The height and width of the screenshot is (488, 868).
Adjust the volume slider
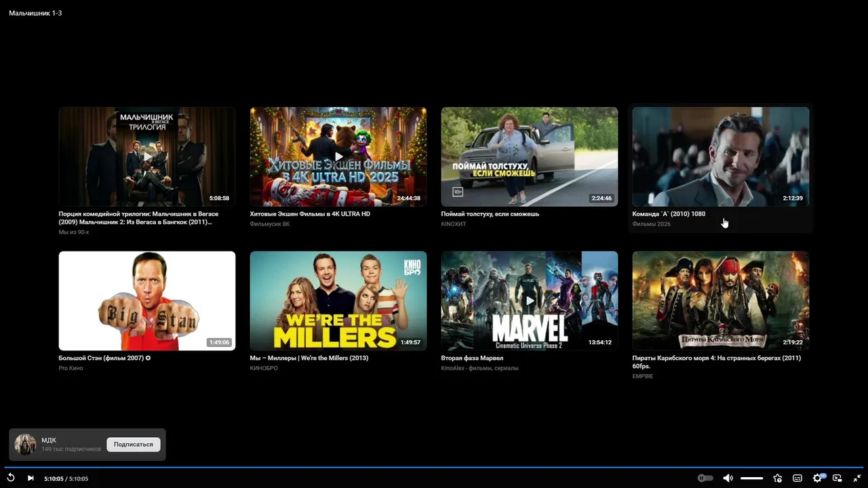coord(751,478)
